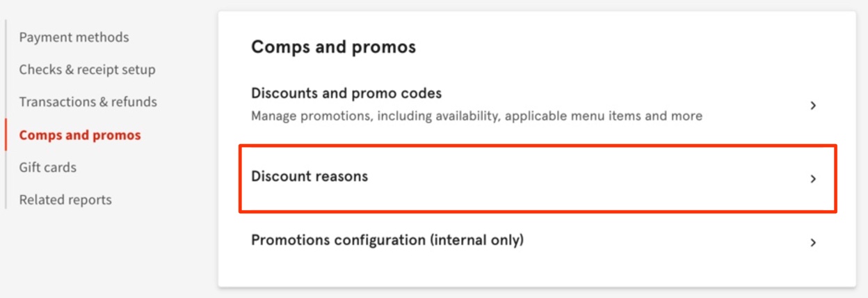Go to Checks & receipt setup
The image size is (868, 298).
[x=87, y=70]
